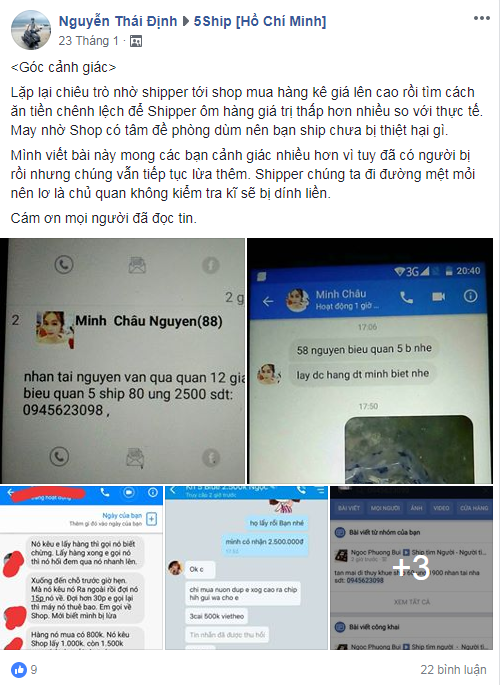The height and width of the screenshot is (685, 500).
Task: Click the blue like thumbs-up icon
Action: 19,669
